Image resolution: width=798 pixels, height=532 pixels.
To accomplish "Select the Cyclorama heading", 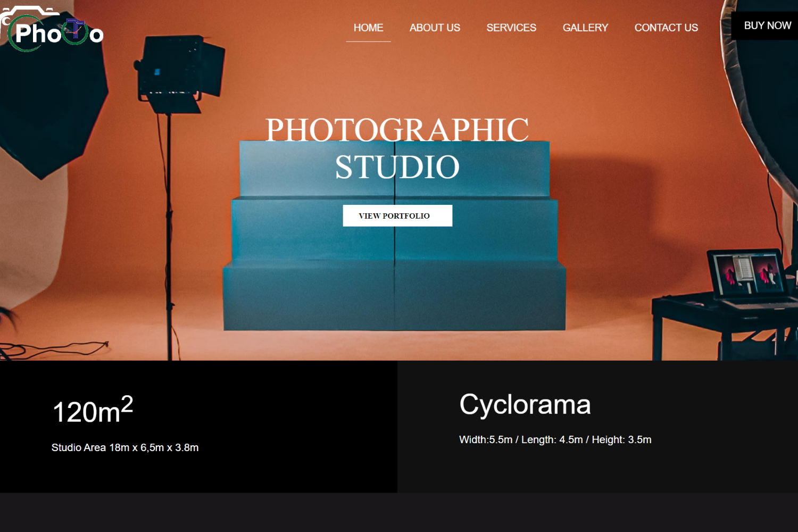I will [525, 404].
